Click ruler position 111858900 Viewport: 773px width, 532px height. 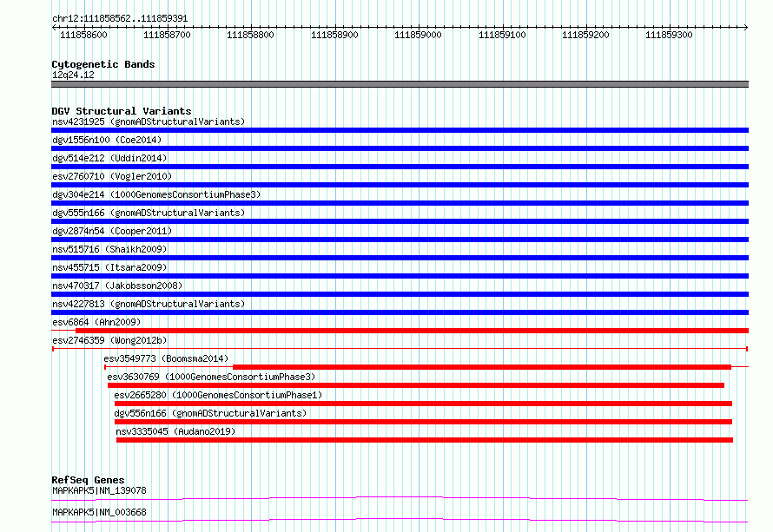point(334,35)
